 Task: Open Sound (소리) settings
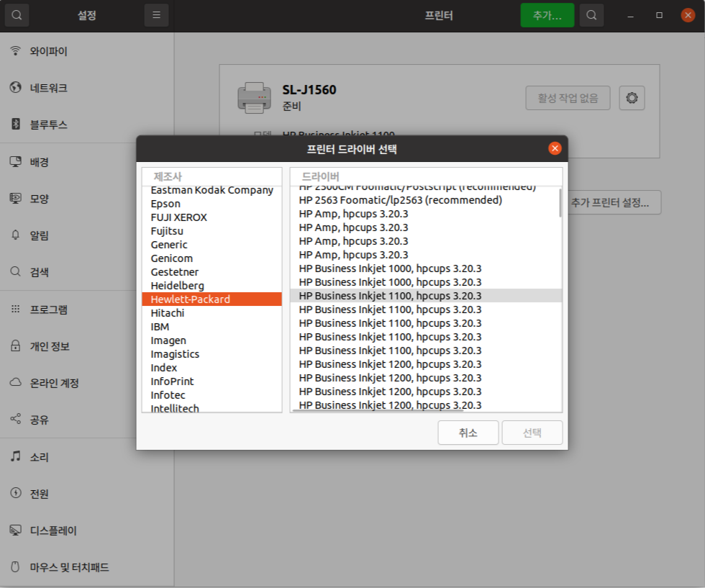87,457
